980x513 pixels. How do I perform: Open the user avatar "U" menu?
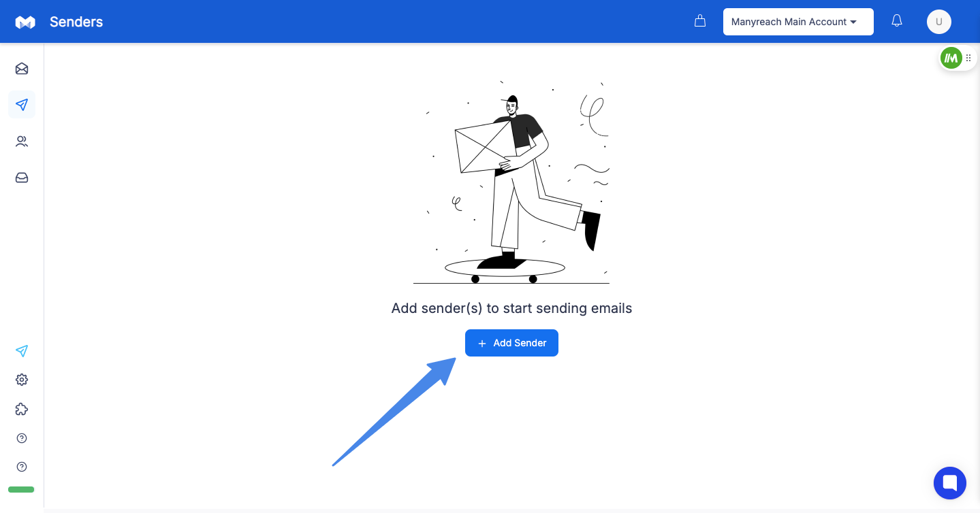click(939, 22)
